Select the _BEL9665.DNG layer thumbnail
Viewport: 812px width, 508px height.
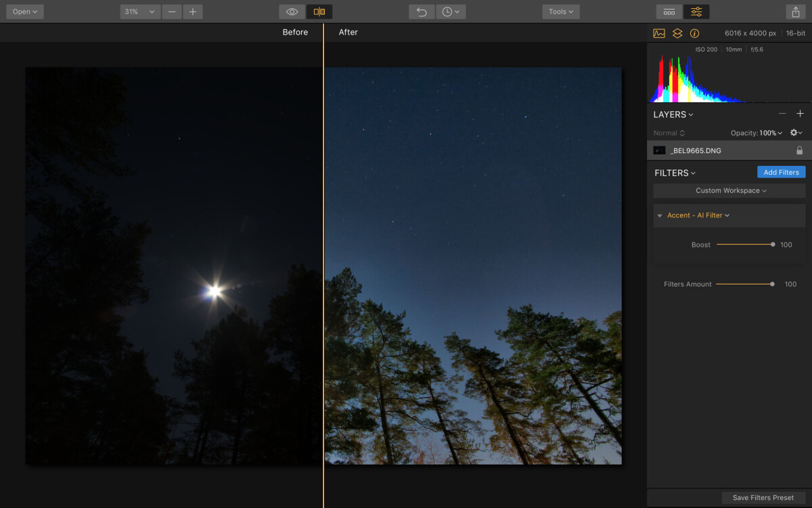tap(659, 150)
